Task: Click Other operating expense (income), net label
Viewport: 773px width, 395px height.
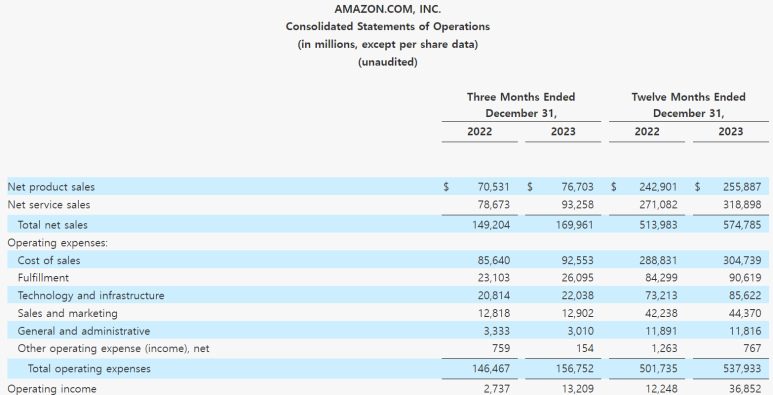Action: click(113, 349)
